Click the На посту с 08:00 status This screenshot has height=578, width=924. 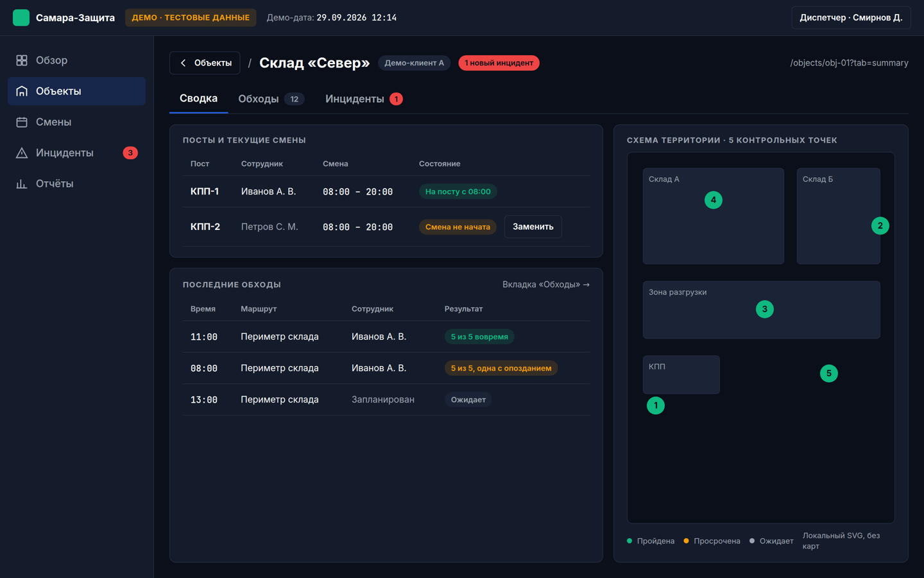(458, 191)
